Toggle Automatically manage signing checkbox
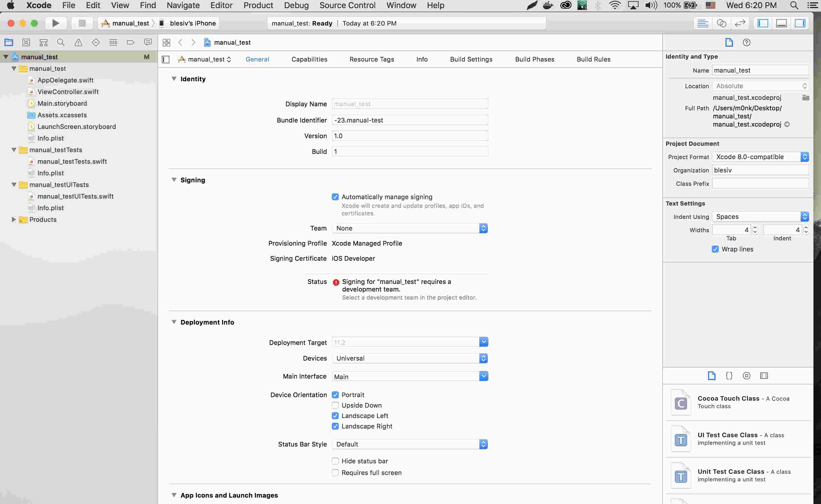 point(335,196)
